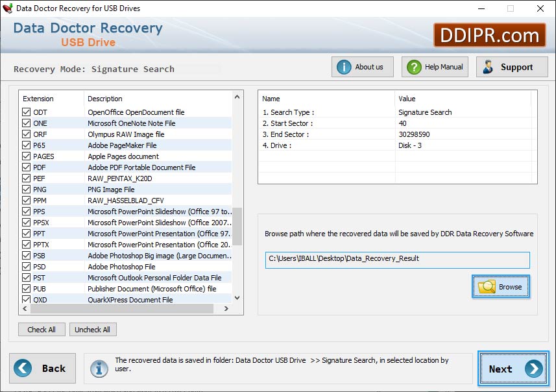Uncheck the PPS checkbox
This screenshot has height=392, width=556.
26,212
